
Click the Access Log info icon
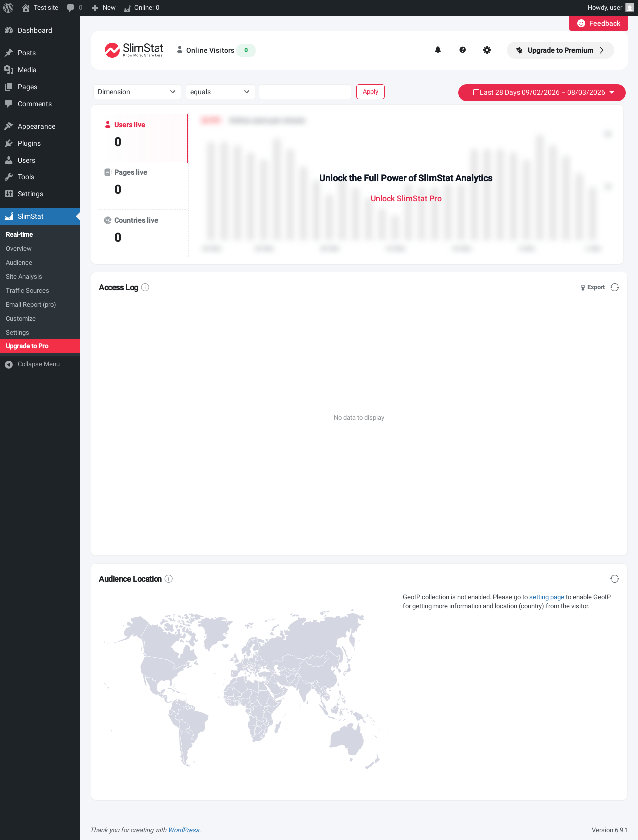[x=145, y=287]
